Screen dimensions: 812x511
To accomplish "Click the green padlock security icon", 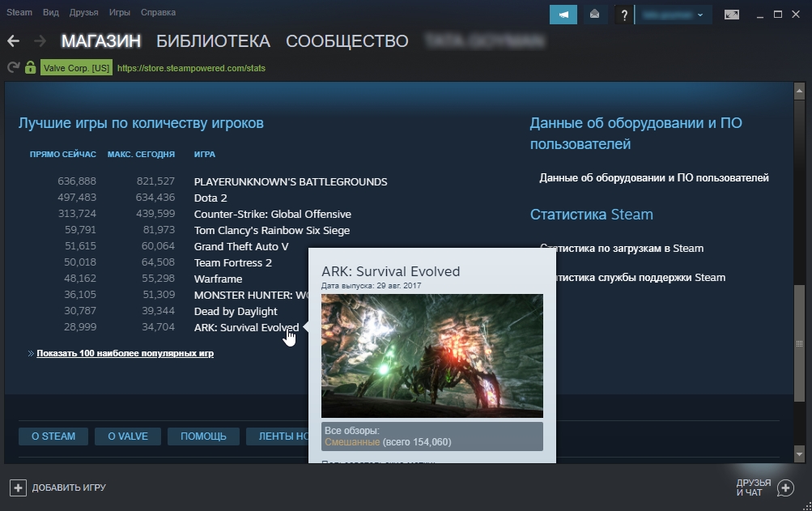I will [31, 67].
